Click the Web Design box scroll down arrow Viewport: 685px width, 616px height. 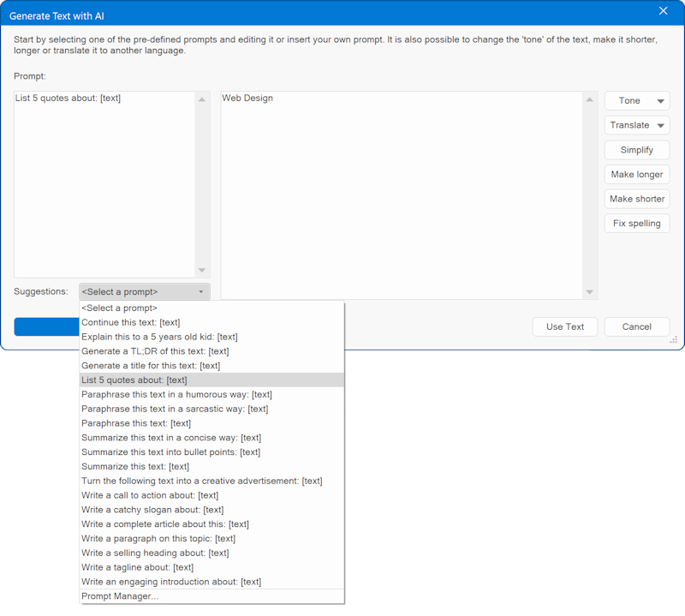coord(590,292)
